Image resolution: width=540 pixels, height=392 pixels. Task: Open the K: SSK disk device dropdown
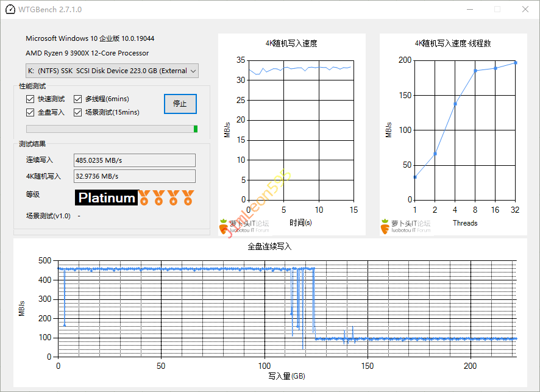tap(112, 71)
